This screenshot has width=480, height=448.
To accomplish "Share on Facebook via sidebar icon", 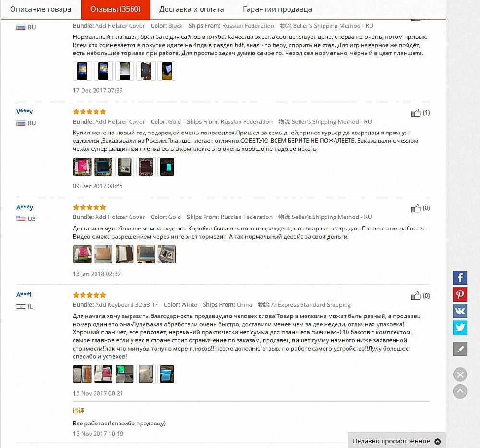I will pos(460,278).
